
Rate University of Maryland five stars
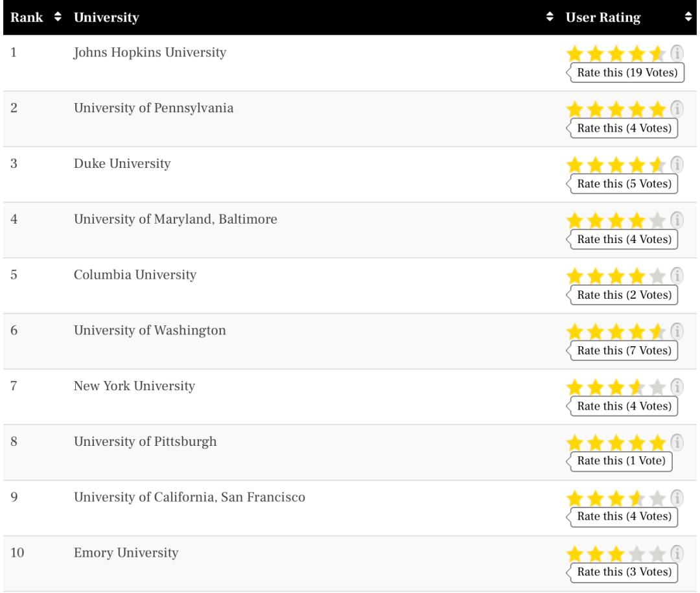(657, 221)
